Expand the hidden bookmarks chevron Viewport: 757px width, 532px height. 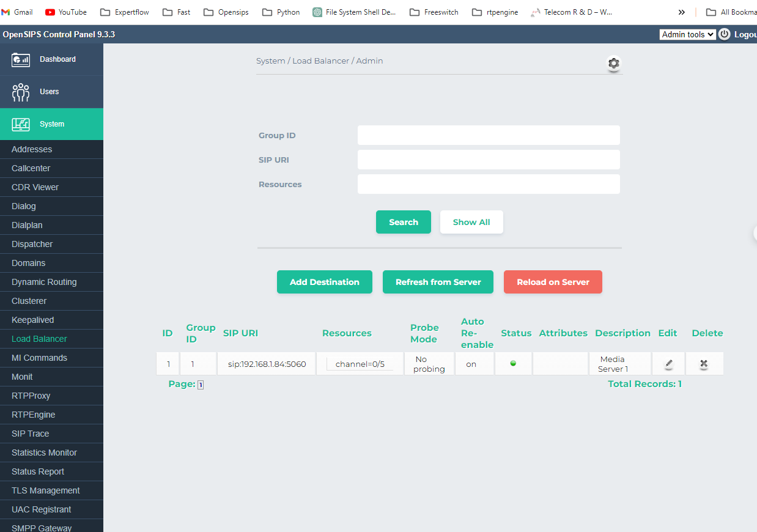(682, 12)
